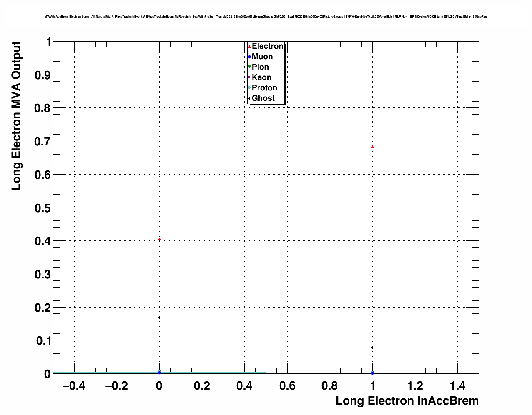Select the Pion legend label

(260, 67)
